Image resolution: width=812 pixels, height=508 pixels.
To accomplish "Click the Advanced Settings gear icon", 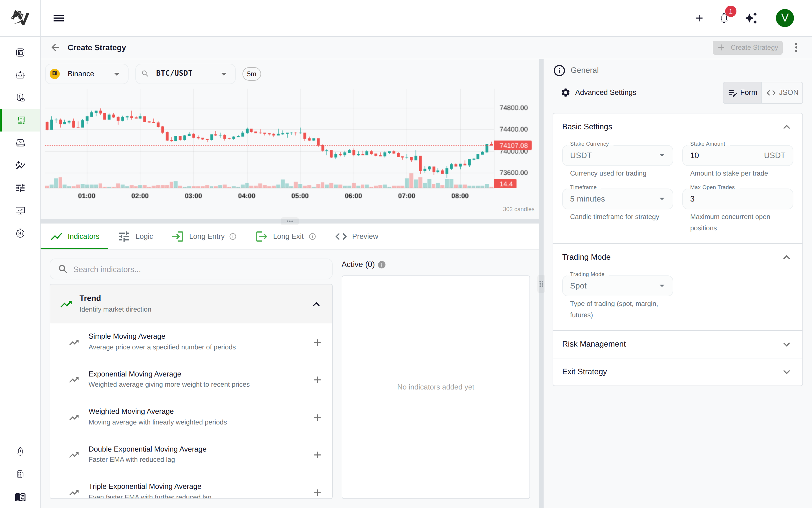I will (565, 92).
